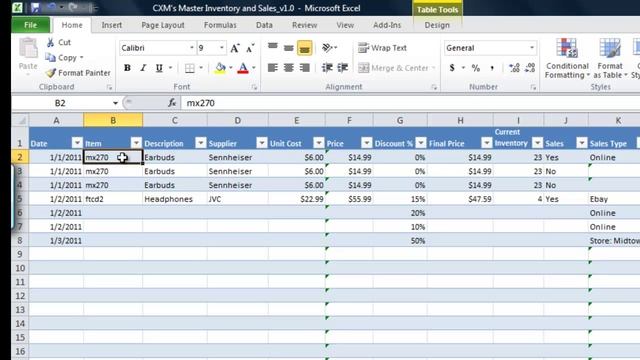This screenshot has width=640, height=360.
Task: Select row 5 header
Action: (20, 199)
